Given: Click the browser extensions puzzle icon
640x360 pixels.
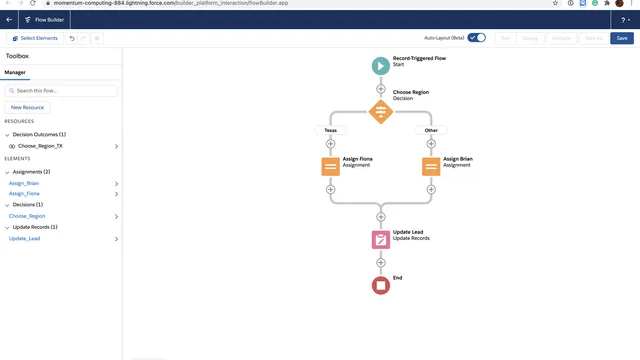Looking at the screenshot, I should click(x=607, y=3).
